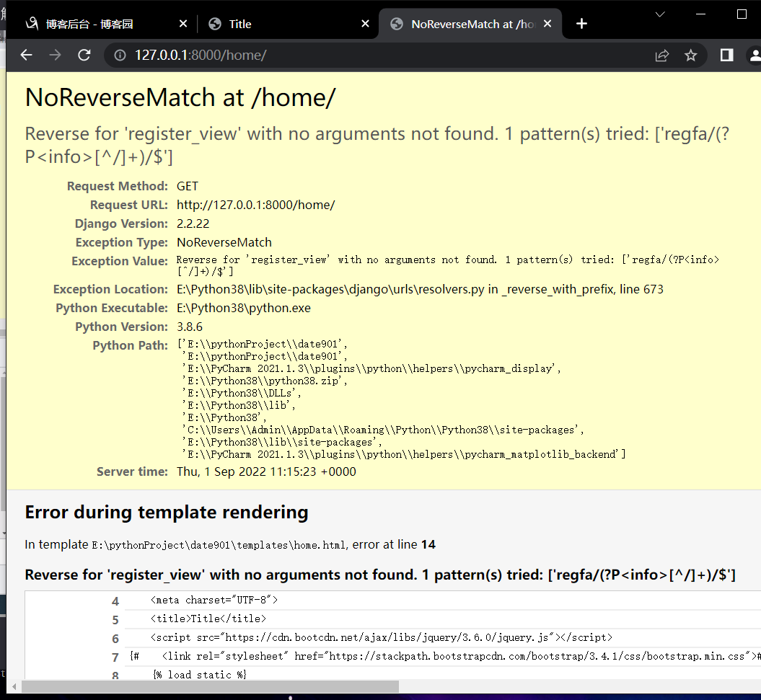Click the request URL http://127.0.0.1:8000/home/
The width and height of the screenshot is (761, 700).
point(256,205)
